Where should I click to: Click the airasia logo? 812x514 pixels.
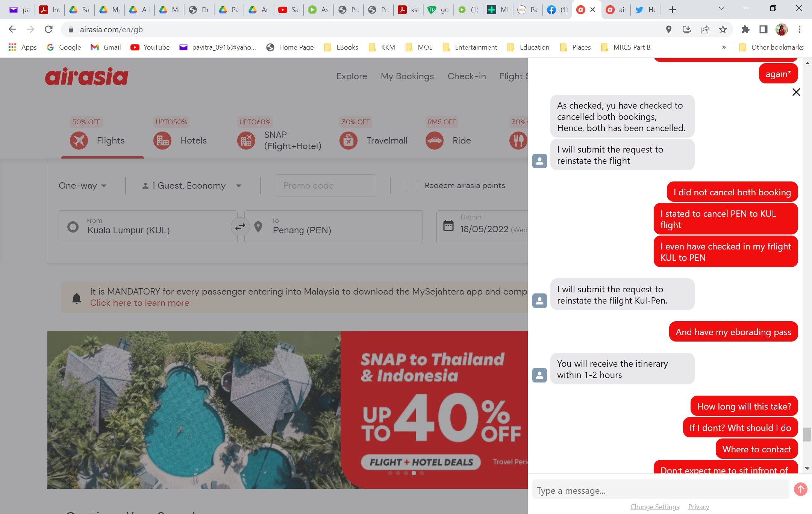click(x=87, y=76)
